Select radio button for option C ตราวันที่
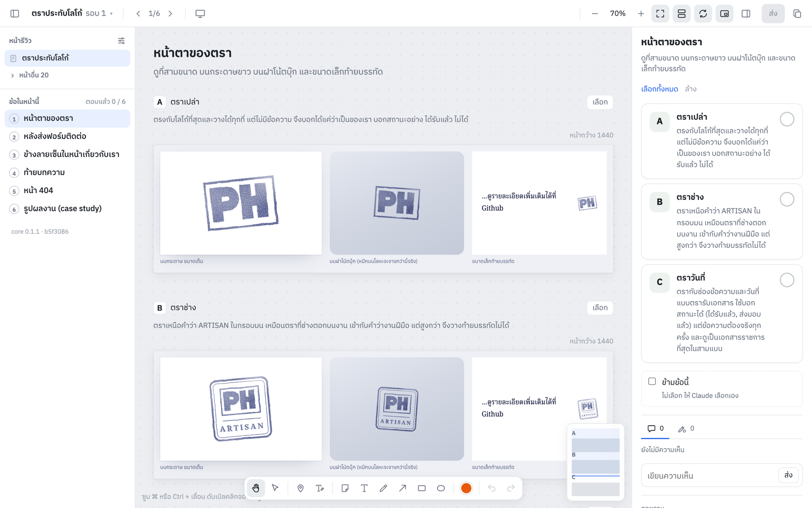The image size is (812, 508). pos(787,280)
